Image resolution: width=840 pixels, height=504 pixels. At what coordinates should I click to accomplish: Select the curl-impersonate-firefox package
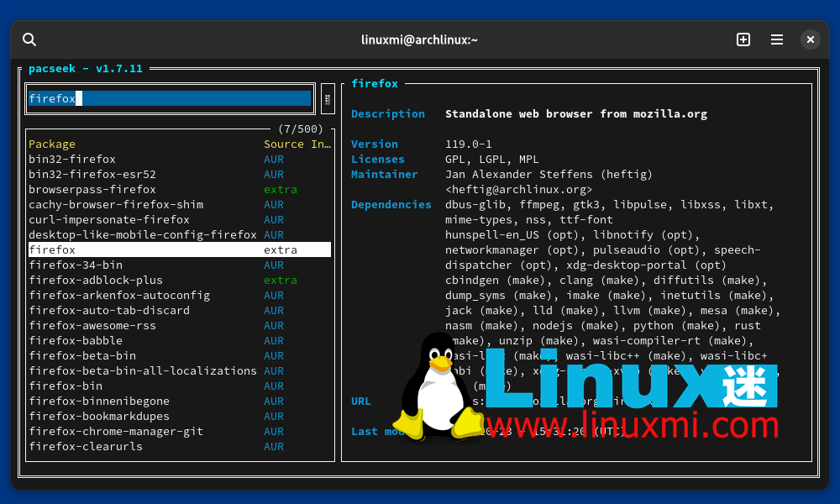180,219
